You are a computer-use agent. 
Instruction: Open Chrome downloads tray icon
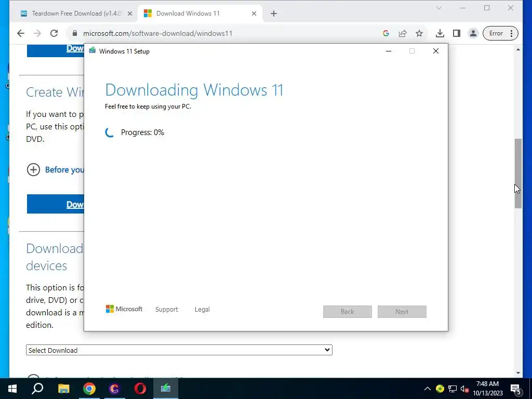(440, 33)
